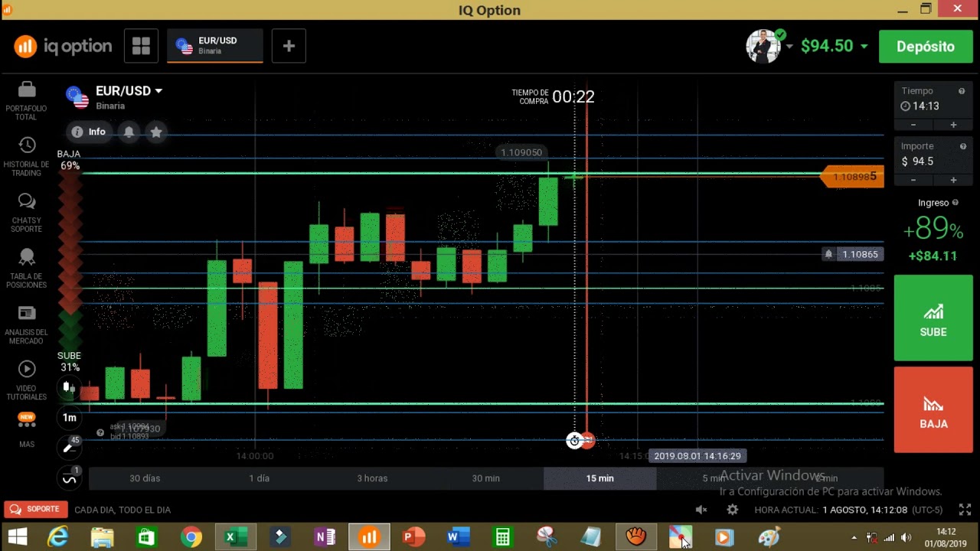Add a new asset tab with plus
Screen dimensions: 980x551
[x=289, y=46]
